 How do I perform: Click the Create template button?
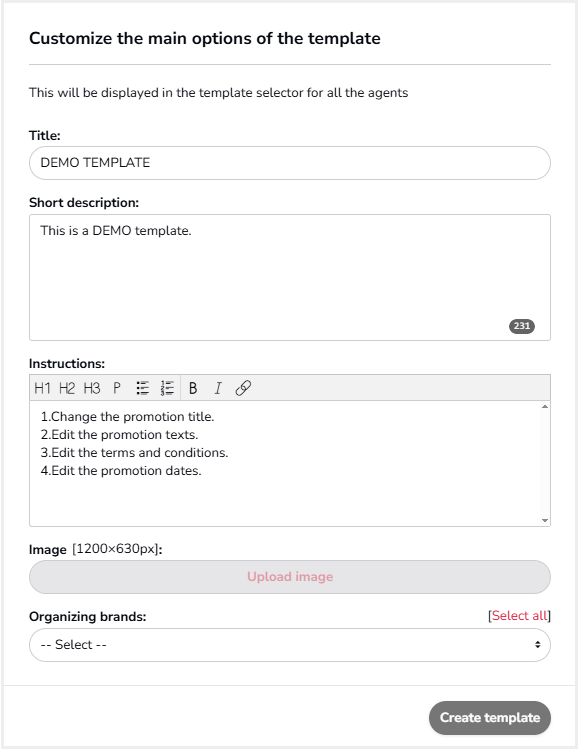(x=490, y=717)
